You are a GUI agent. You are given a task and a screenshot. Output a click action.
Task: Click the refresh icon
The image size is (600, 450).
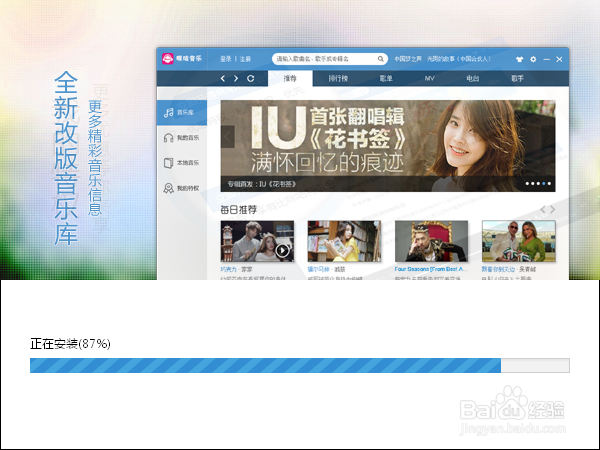[x=251, y=78]
